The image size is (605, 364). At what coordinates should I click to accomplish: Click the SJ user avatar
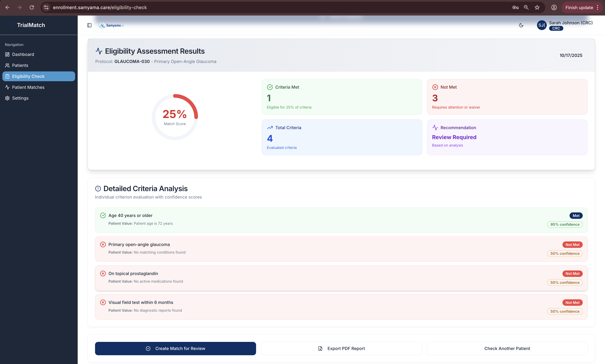542,25
